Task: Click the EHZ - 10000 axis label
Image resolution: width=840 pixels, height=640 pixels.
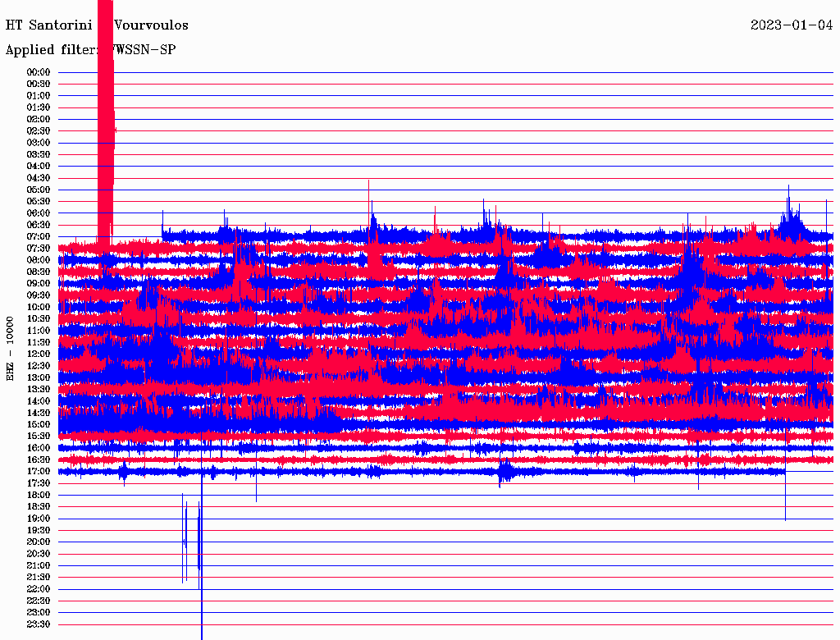Action: click(x=11, y=348)
